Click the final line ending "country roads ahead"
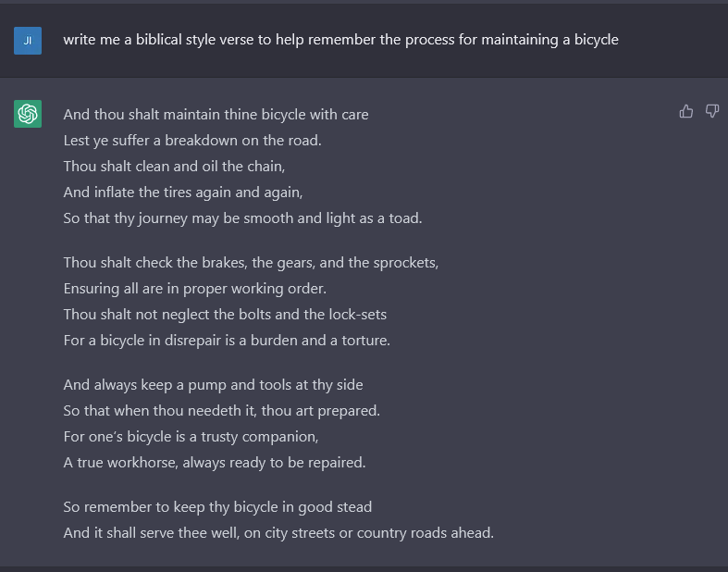This screenshot has height=572, width=728. pyautogui.click(x=278, y=533)
